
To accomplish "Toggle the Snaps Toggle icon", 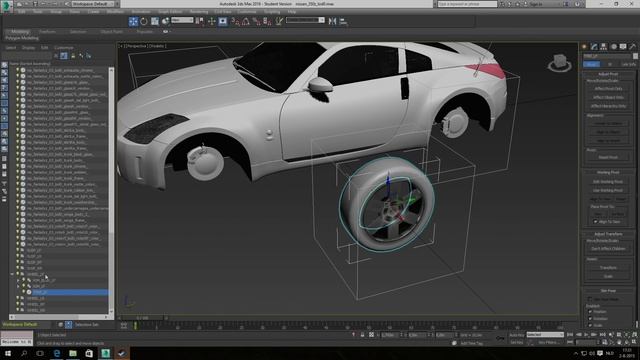I will [x=235, y=21].
